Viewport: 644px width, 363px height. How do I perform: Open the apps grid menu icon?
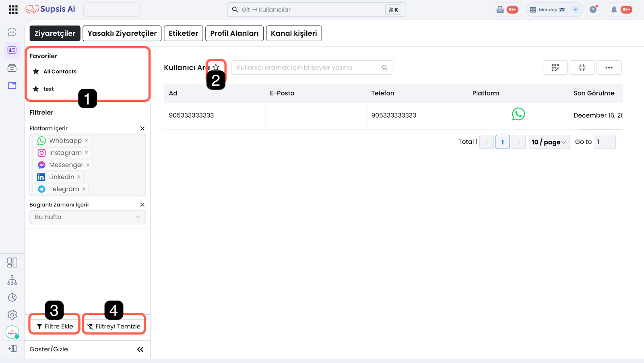click(x=13, y=10)
